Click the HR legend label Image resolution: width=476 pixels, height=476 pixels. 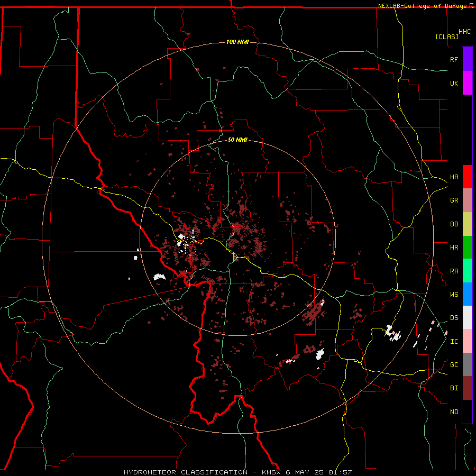click(454, 248)
